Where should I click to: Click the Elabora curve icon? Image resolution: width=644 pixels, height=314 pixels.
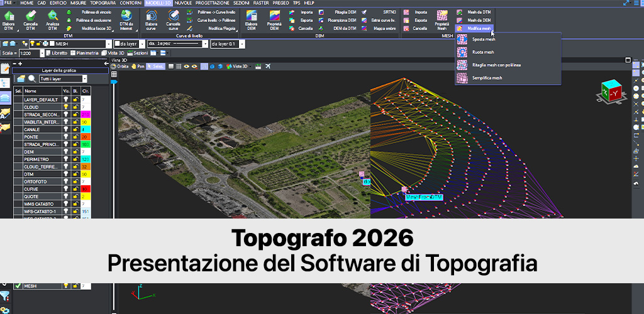pyautogui.click(x=151, y=16)
